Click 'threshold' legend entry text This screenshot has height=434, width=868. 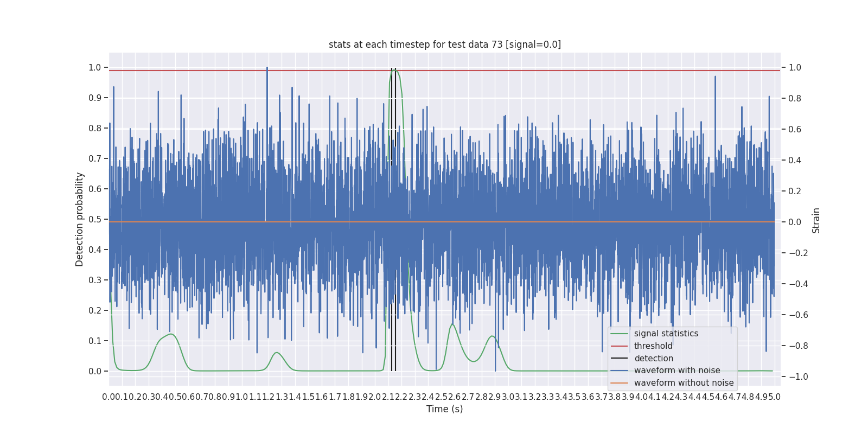coord(653,346)
